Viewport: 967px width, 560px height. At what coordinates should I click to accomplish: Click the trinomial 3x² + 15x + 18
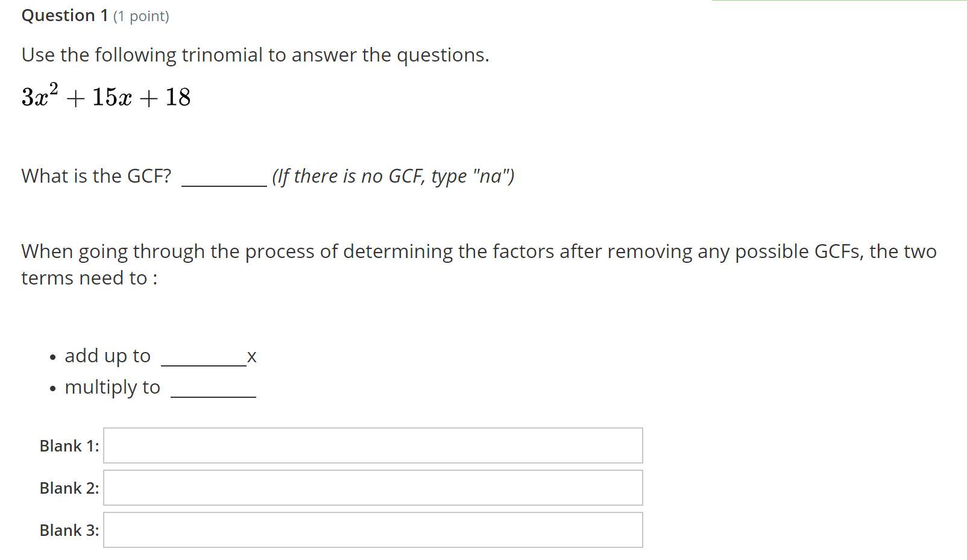(106, 96)
